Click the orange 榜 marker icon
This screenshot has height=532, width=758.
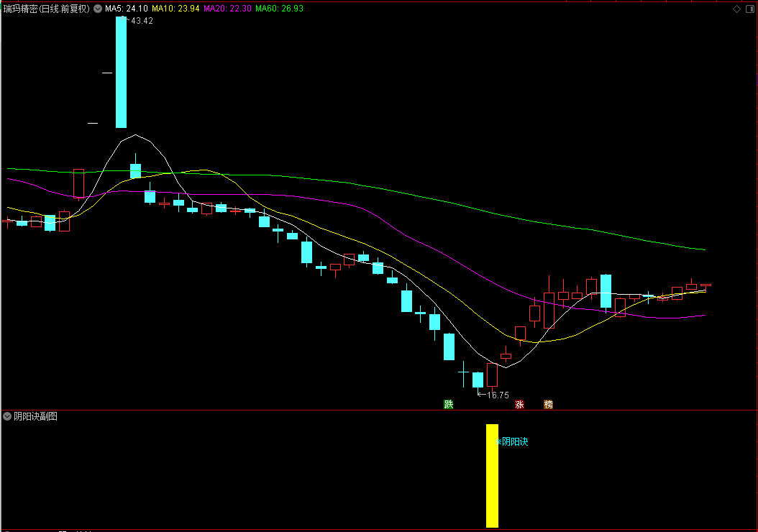coord(548,405)
